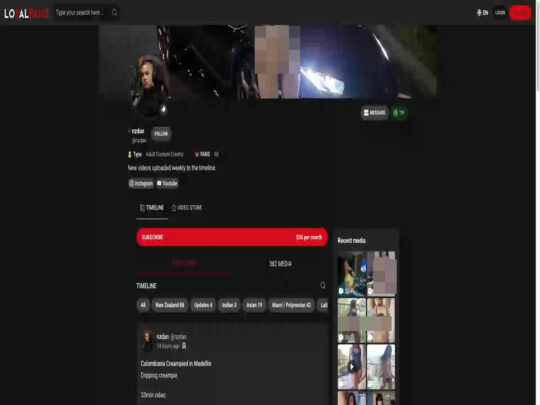
Task: Click the FANS heart icon
Action: (197, 154)
